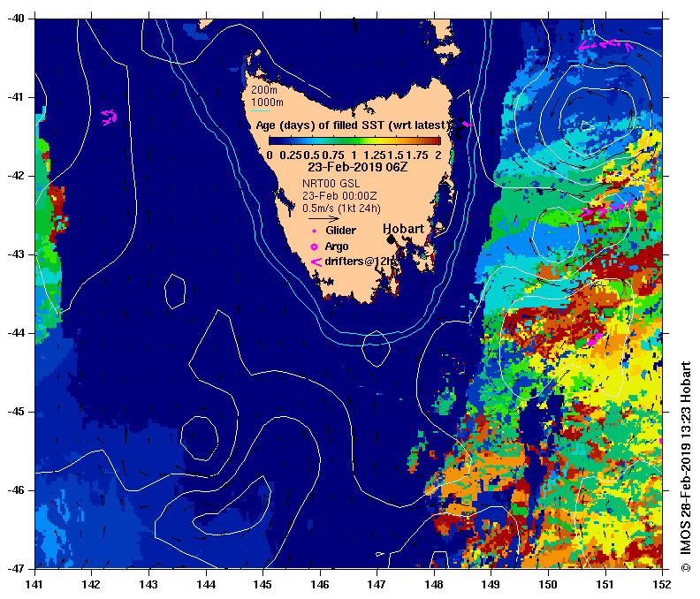Viewport: 700px width, 599px height.
Task: Click the '-40' latitude axis label
Action: click(16, 19)
